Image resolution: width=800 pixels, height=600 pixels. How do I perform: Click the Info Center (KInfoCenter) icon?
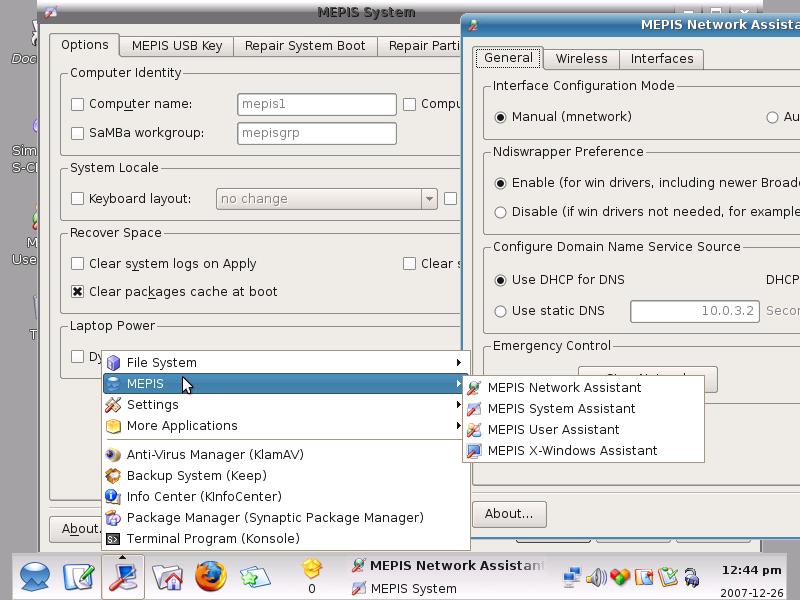(113, 496)
